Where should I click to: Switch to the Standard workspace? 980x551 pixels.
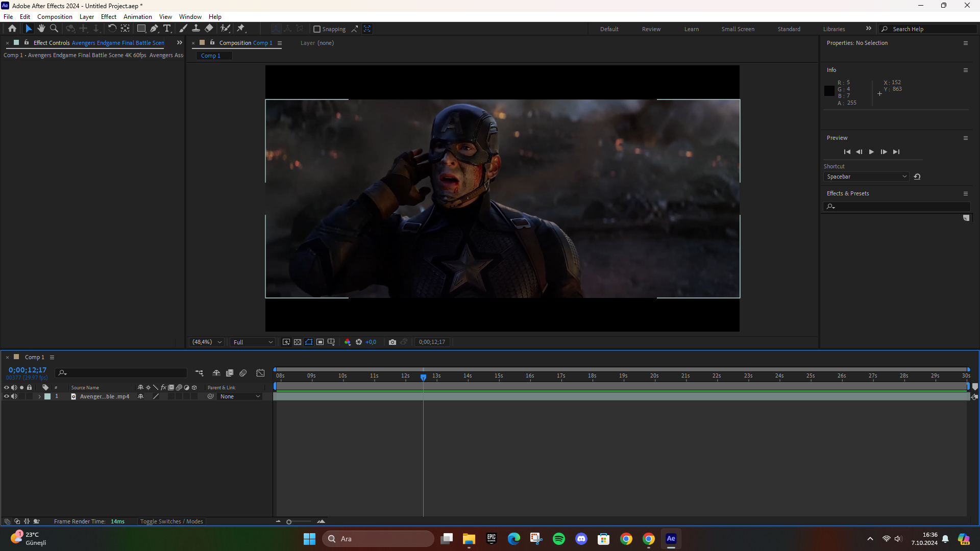coord(789,29)
